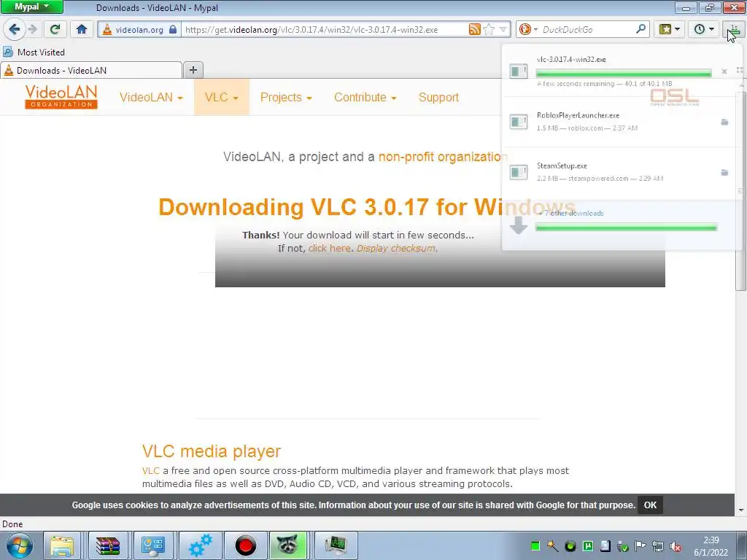Select the Downloads - VideoLAN tab

[91, 71]
